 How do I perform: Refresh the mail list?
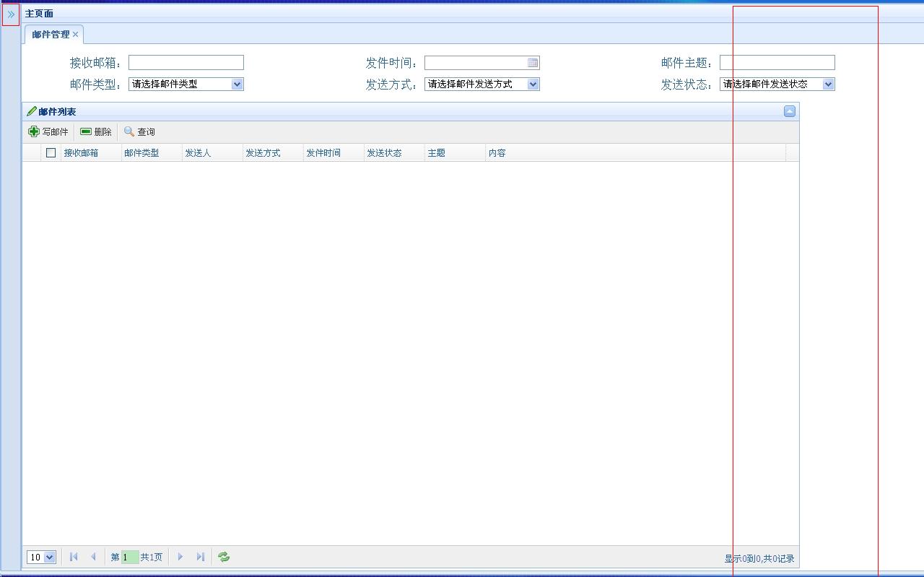pos(224,557)
